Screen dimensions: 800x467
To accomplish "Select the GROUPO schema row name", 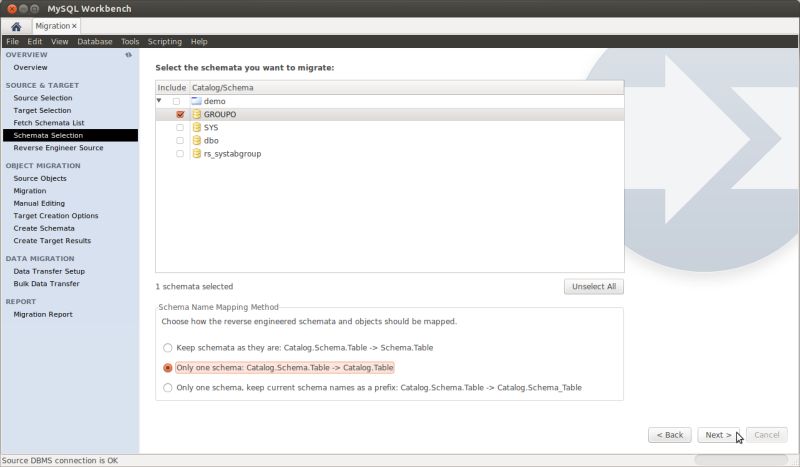I will 220,114.
